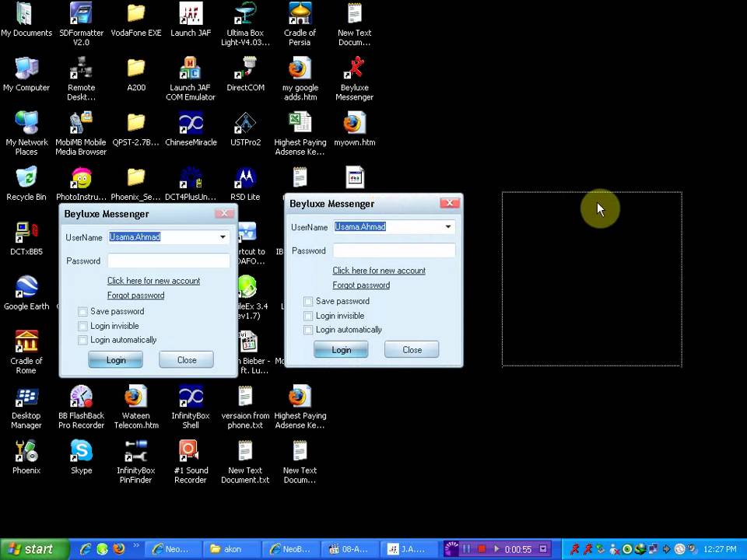This screenshot has width=747, height=560.
Task: Launch Internet Explorer from Quick Launch
Action: tap(86, 548)
